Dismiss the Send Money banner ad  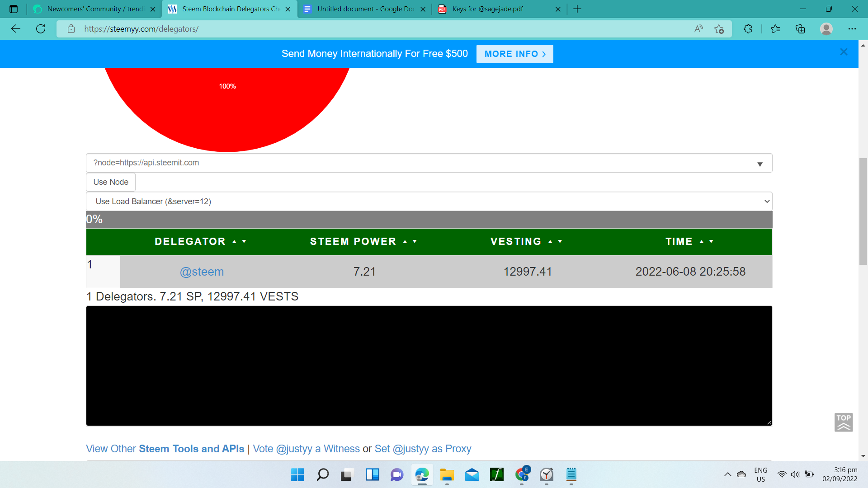(844, 52)
